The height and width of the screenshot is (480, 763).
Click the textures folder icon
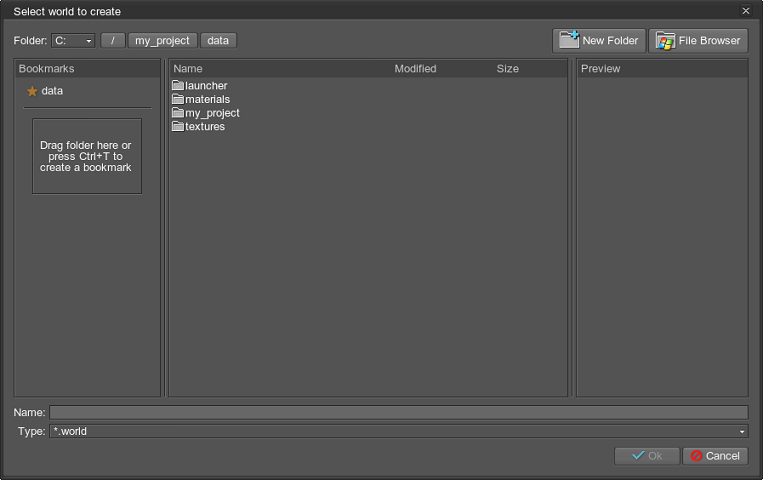pos(178,127)
